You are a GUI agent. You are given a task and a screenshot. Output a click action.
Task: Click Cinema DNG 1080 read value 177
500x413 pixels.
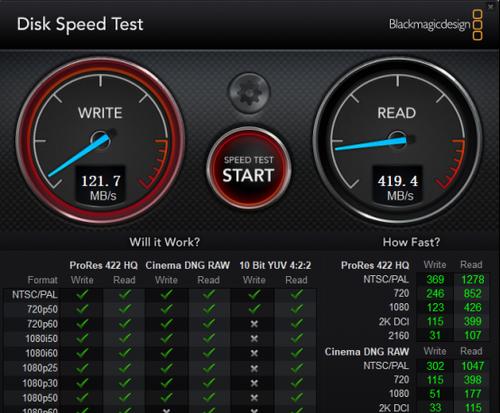[473, 394]
